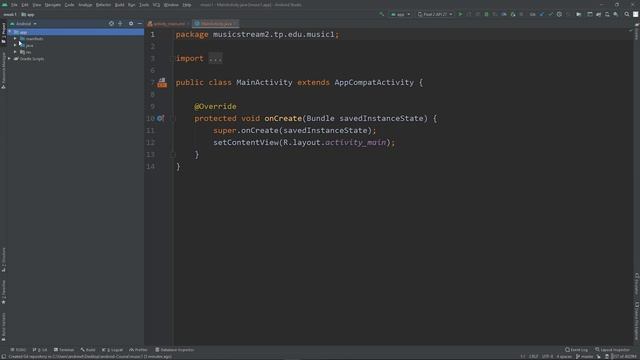Place cursor on setContentView line
Image resolution: width=640 pixels, height=360 pixels.
click(304, 142)
